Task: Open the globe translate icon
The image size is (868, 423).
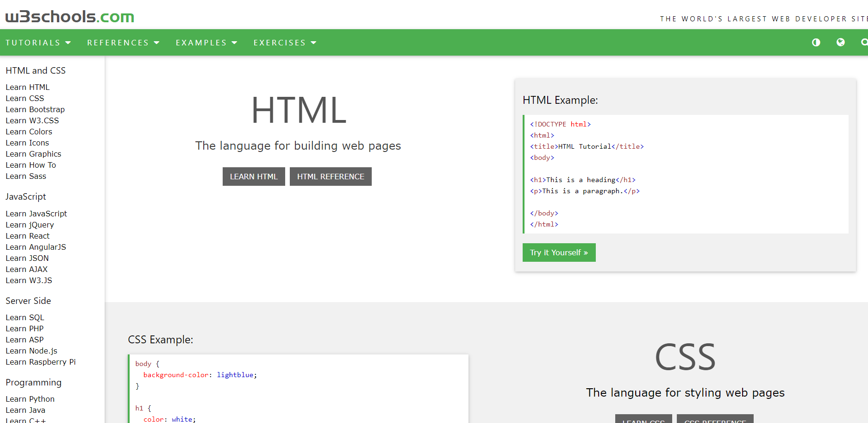Action: click(x=841, y=42)
